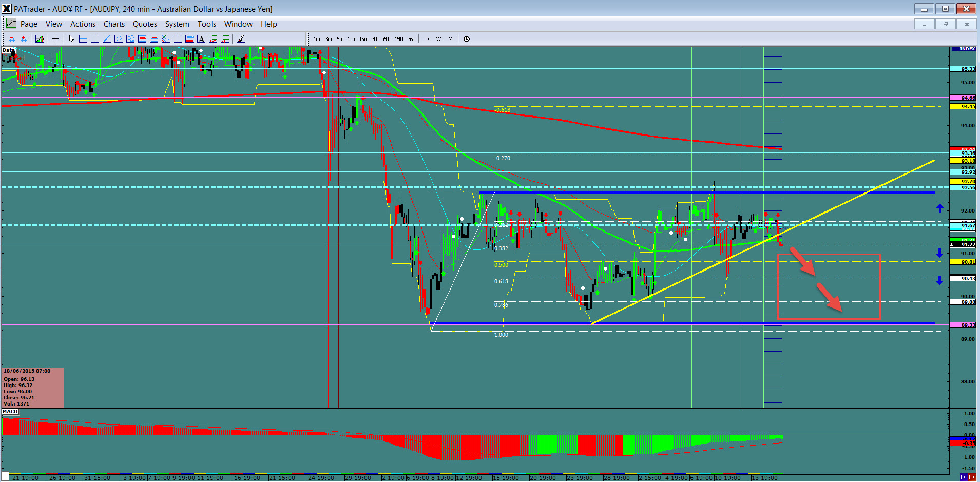Switch to the 1m timeframe
980x482 pixels.
(317, 39)
